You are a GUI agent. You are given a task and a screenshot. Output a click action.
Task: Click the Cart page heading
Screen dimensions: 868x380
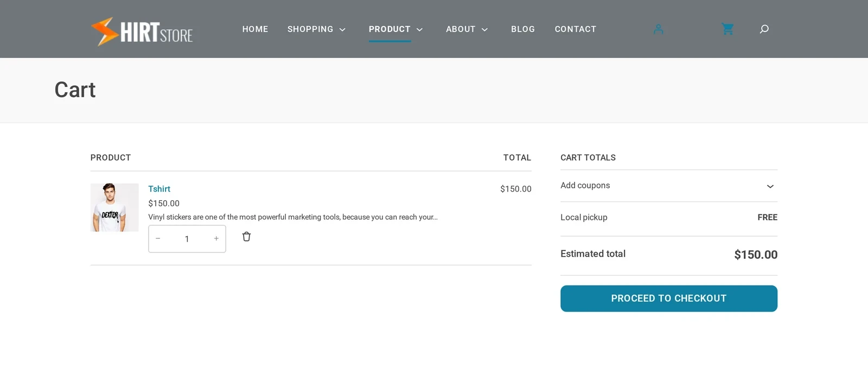(75, 90)
